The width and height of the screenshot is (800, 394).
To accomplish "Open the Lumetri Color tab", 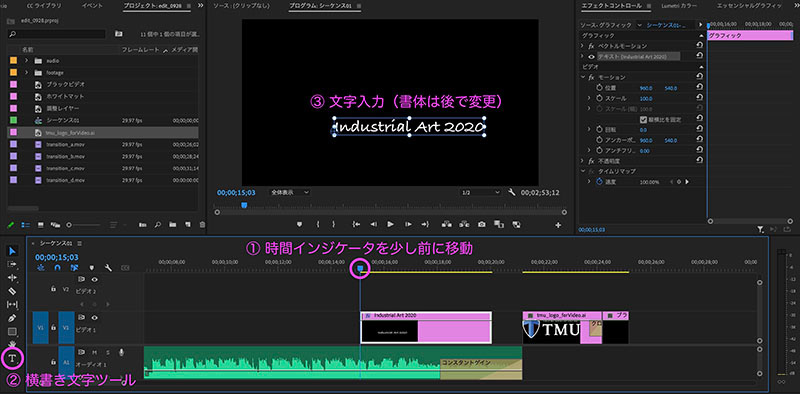I will [679, 6].
